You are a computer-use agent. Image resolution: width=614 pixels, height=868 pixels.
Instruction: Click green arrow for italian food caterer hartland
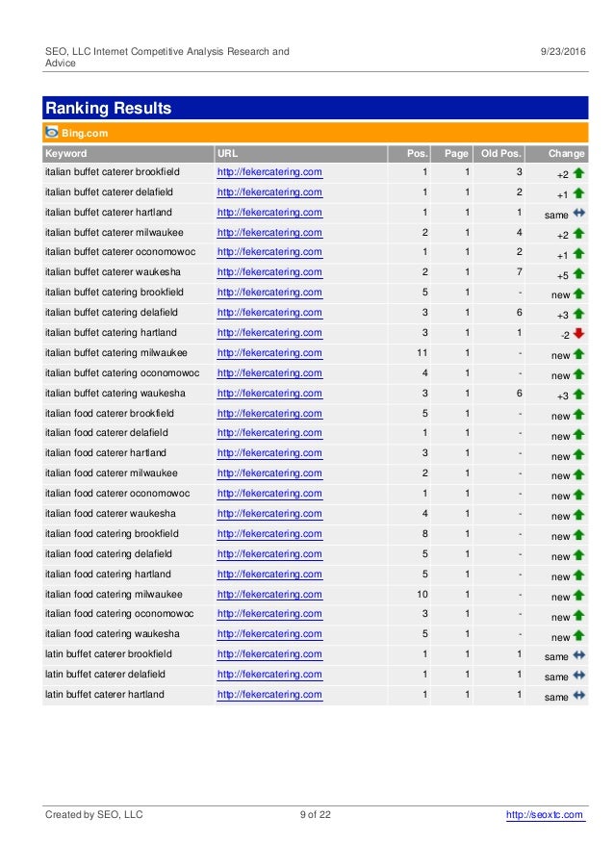(578, 454)
